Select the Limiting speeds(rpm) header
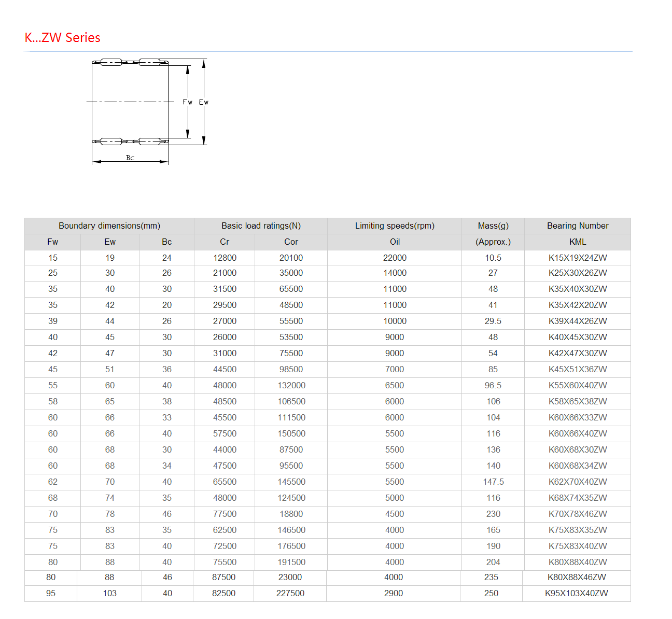The height and width of the screenshot is (619, 672). [x=395, y=226]
